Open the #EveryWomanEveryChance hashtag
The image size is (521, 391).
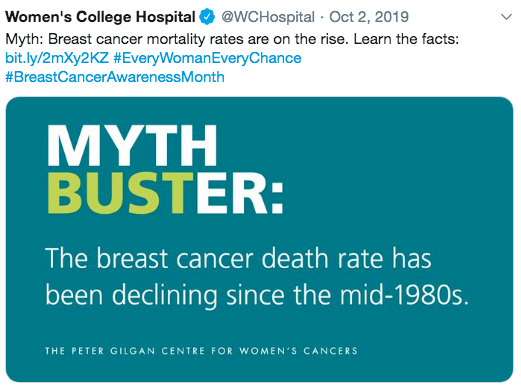[x=207, y=58]
